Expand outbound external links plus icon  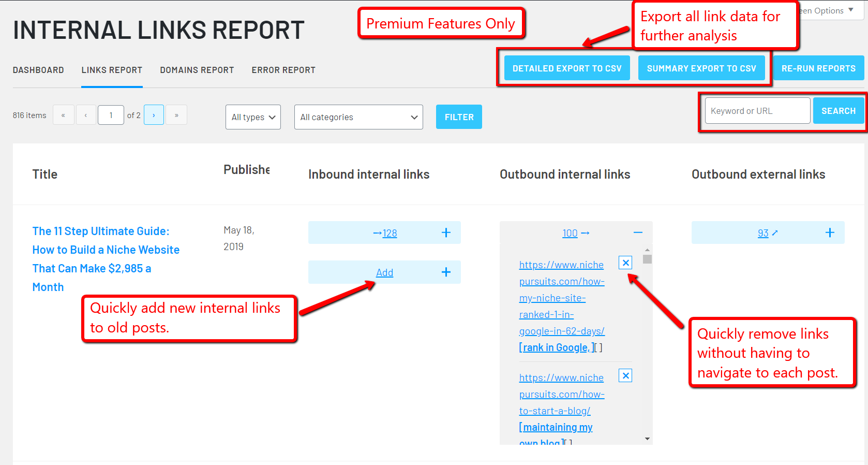830,233
